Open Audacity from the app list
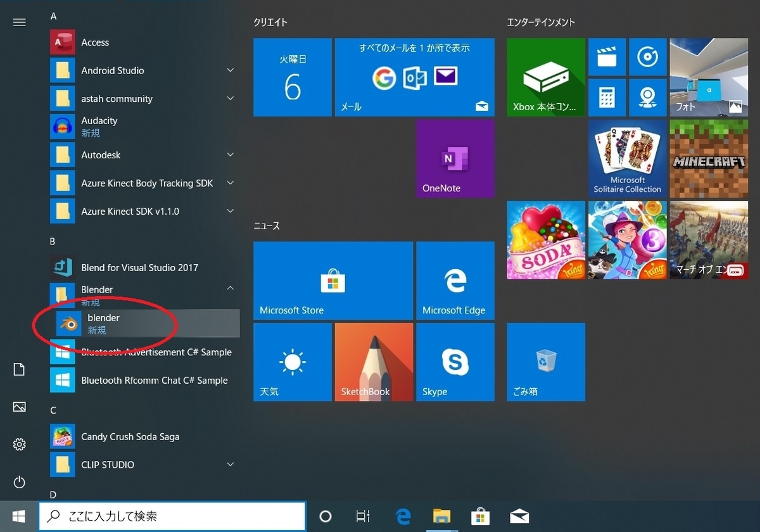The image size is (760, 532). [x=144, y=127]
